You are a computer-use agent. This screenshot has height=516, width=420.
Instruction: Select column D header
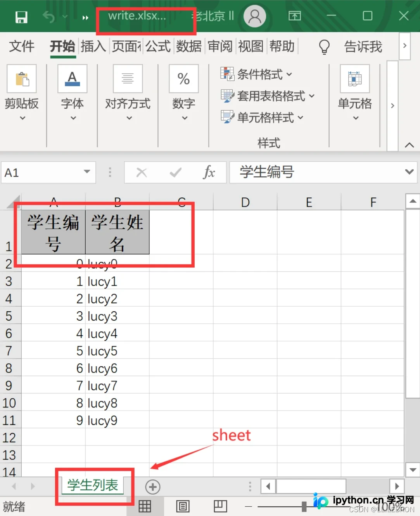(245, 202)
